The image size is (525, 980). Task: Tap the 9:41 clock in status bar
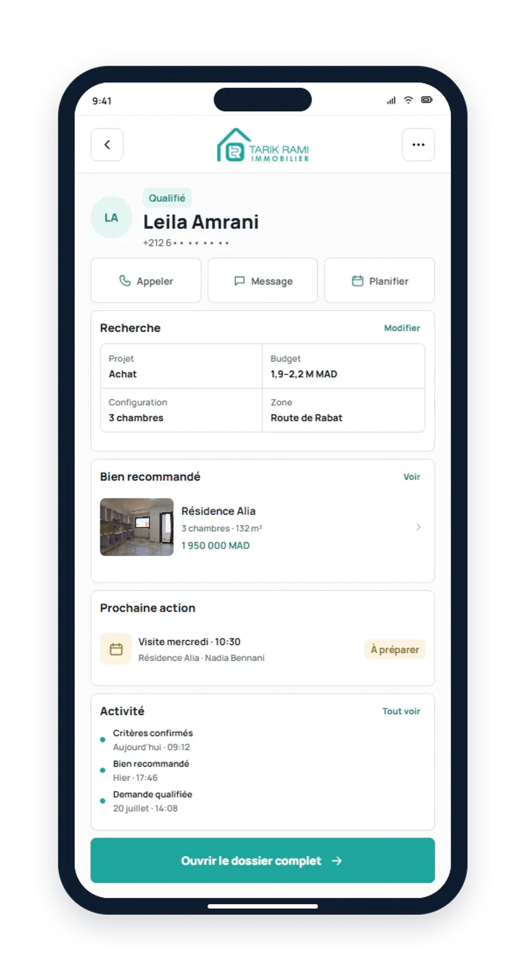pyautogui.click(x=102, y=101)
